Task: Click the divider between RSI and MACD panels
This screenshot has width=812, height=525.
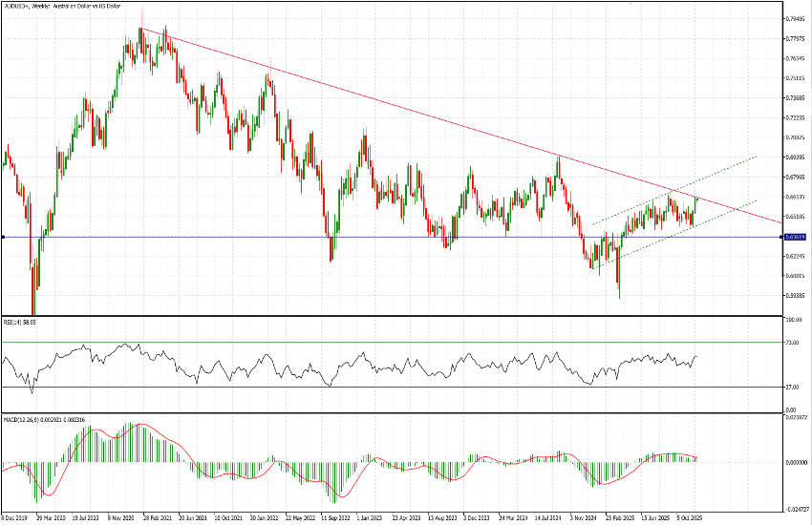Action: pyautogui.click(x=382, y=412)
